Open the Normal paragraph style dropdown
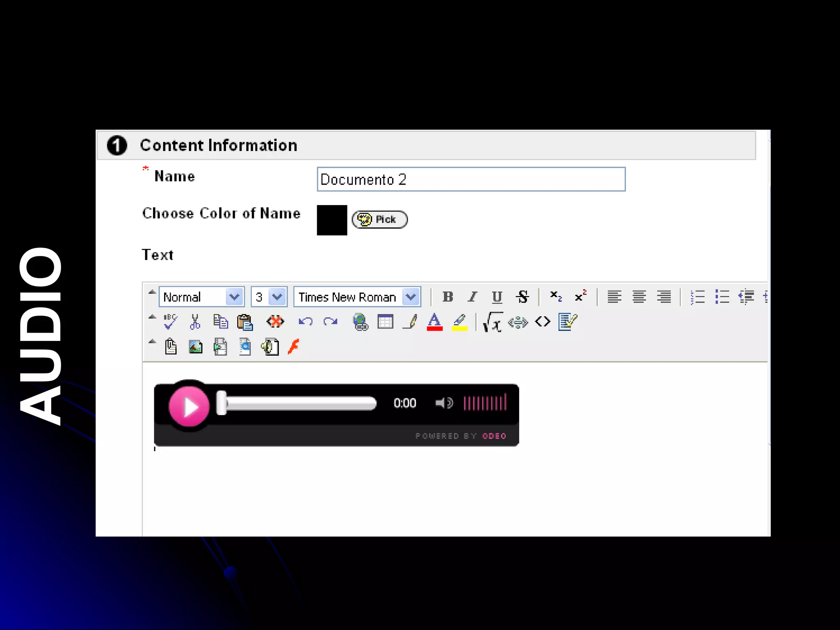Viewport: 840px width, 630px height. point(234,297)
